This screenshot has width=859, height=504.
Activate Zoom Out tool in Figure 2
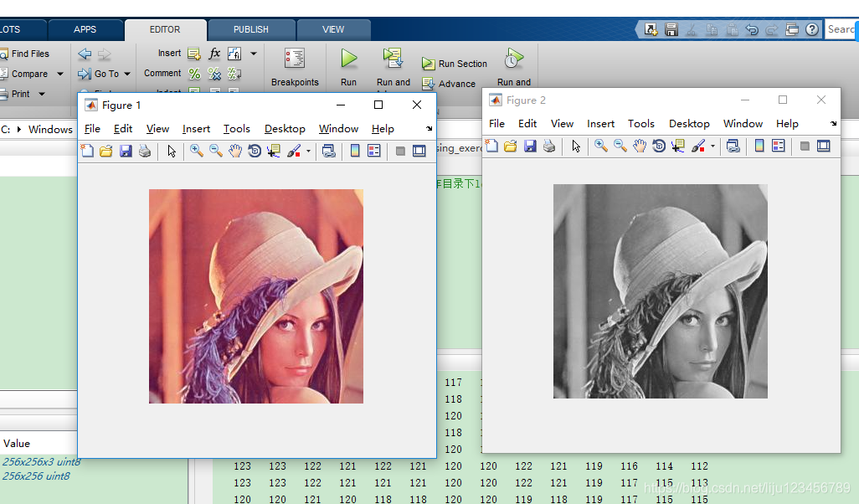[x=620, y=146]
